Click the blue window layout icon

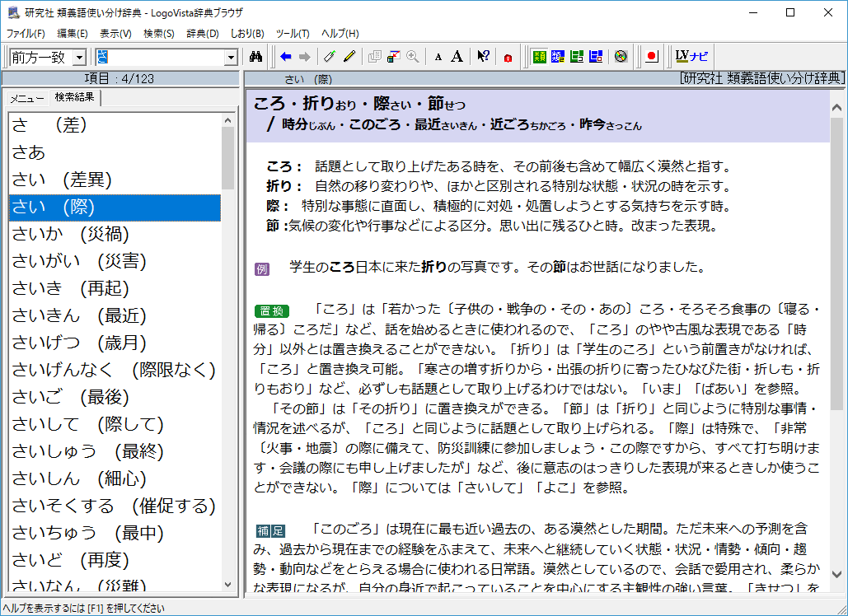596,56
